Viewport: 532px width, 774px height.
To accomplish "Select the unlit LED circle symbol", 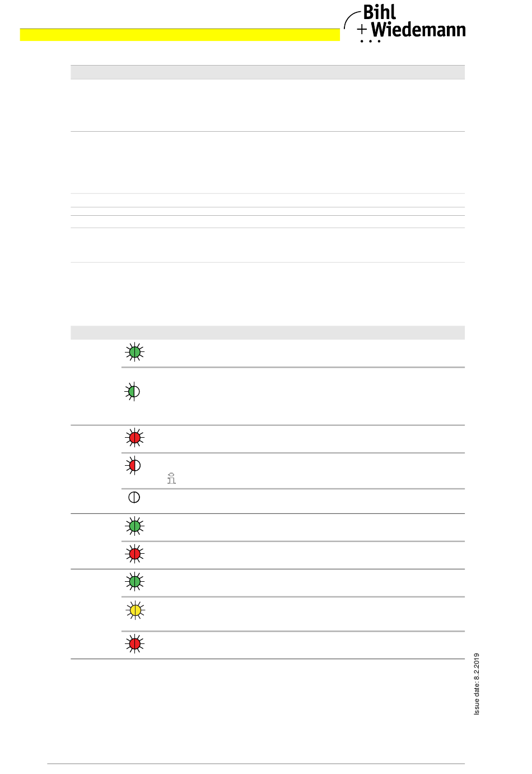I will point(134,497).
